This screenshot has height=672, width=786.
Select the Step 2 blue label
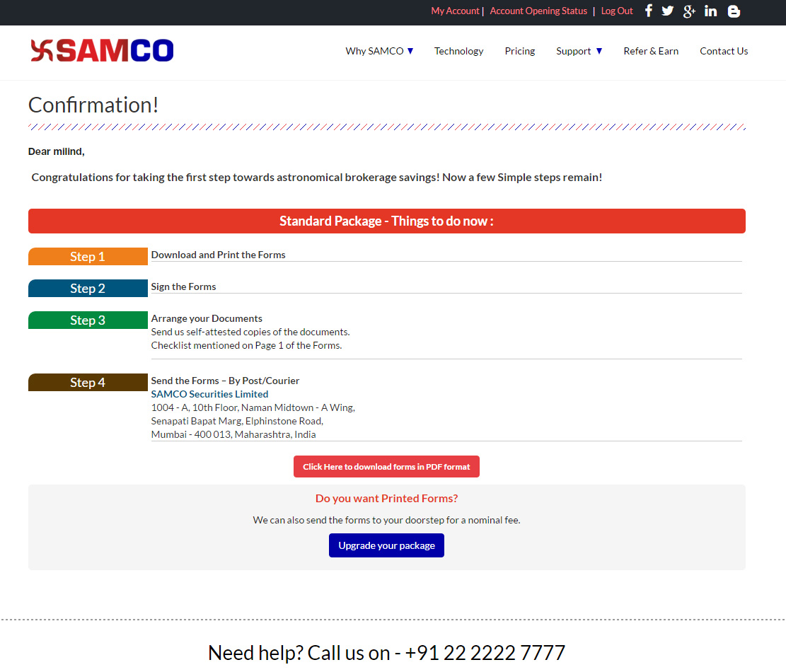(x=88, y=288)
